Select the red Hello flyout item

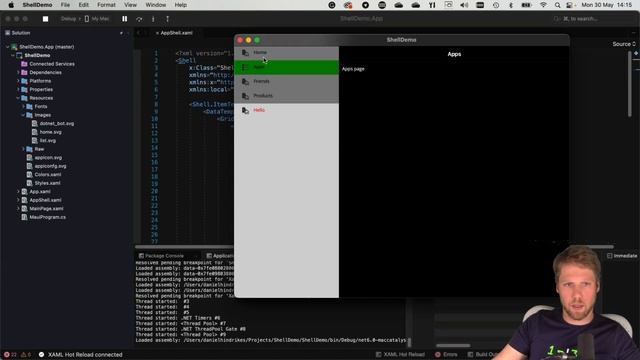click(x=287, y=110)
